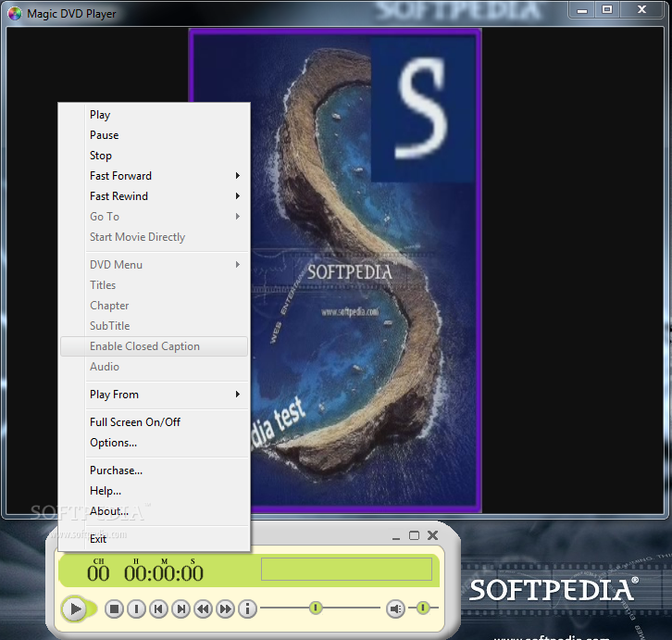Close the Magic DVD Player window
This screenshot has height=640, width=672.
[x=641, y=10]
